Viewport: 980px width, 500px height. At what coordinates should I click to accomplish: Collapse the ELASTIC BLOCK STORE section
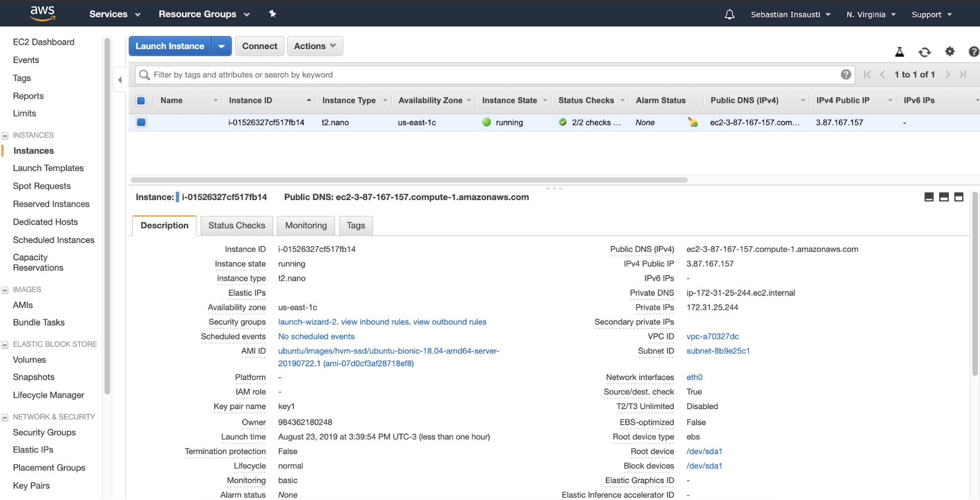5,345
